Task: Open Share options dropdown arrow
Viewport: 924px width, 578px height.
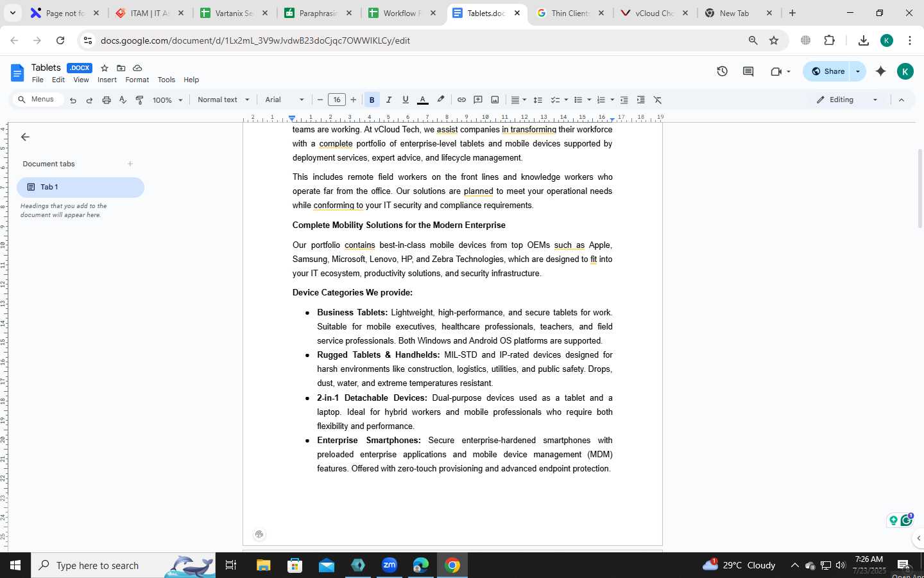Action: click(x=858, y=71)
